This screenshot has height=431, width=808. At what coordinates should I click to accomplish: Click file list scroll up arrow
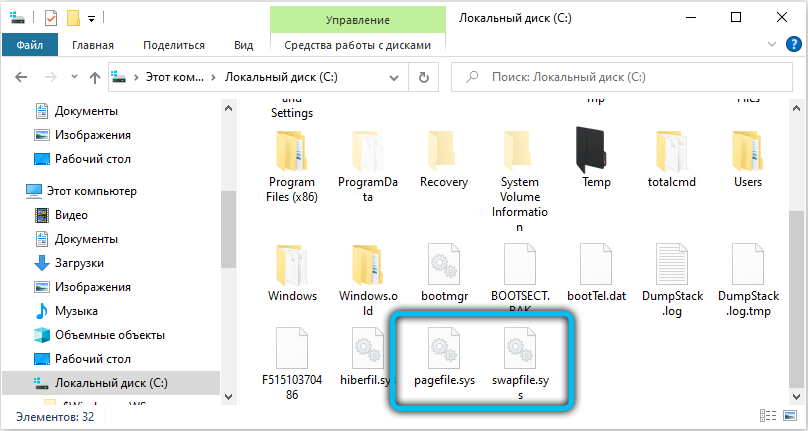796,108
